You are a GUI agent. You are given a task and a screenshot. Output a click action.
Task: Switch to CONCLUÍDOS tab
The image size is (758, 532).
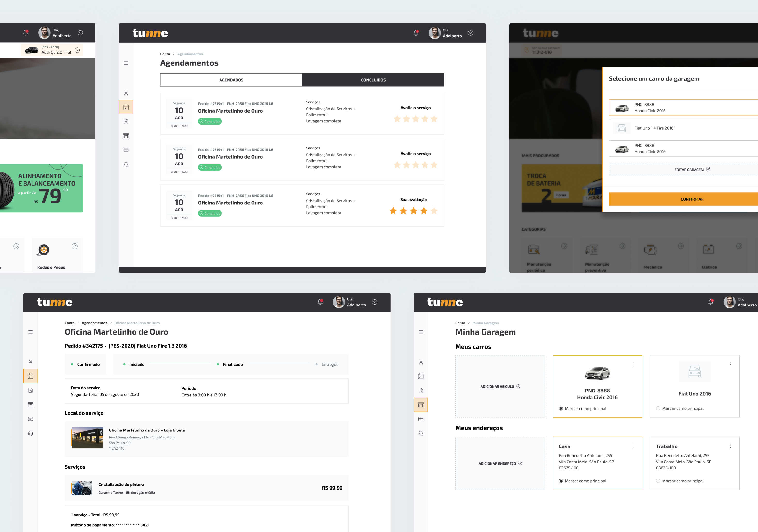(x=373, y=80)
